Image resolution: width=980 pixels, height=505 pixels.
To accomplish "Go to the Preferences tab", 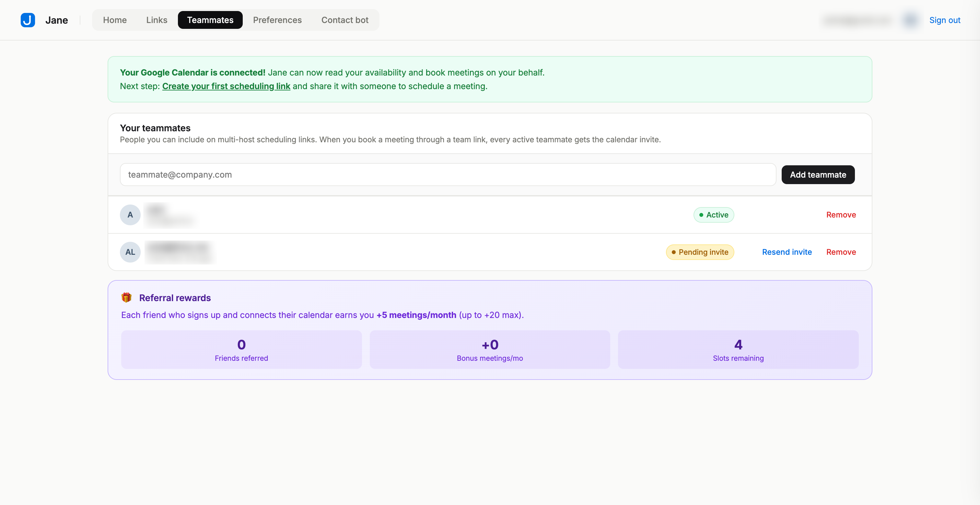I will coord(277,20).
